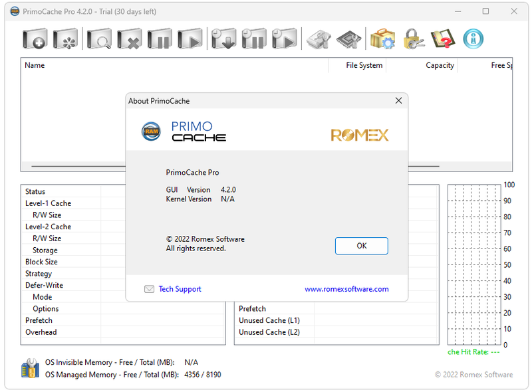Maximize the PrimoCache window
Screen dimensions: 532x392
coord(485,11)
